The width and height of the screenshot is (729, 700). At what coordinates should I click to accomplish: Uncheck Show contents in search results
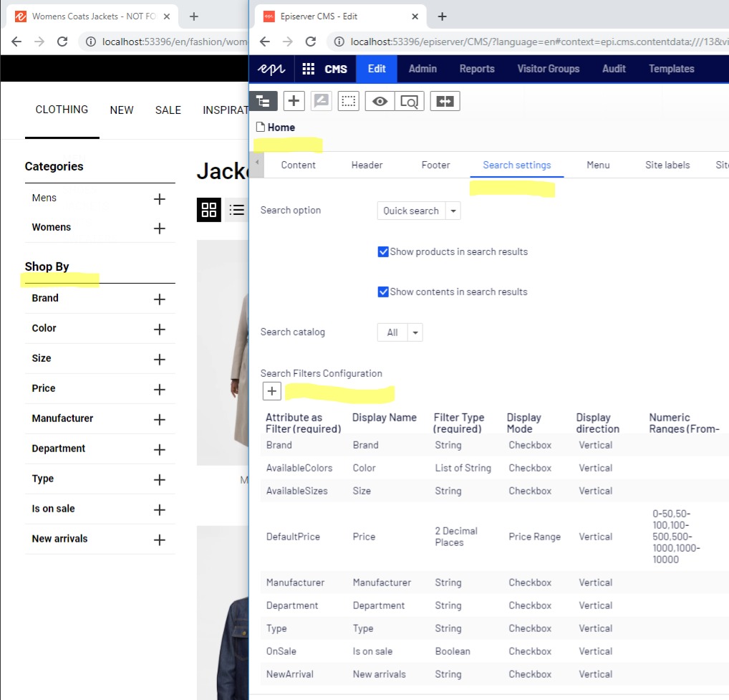[x=383, y=292]
